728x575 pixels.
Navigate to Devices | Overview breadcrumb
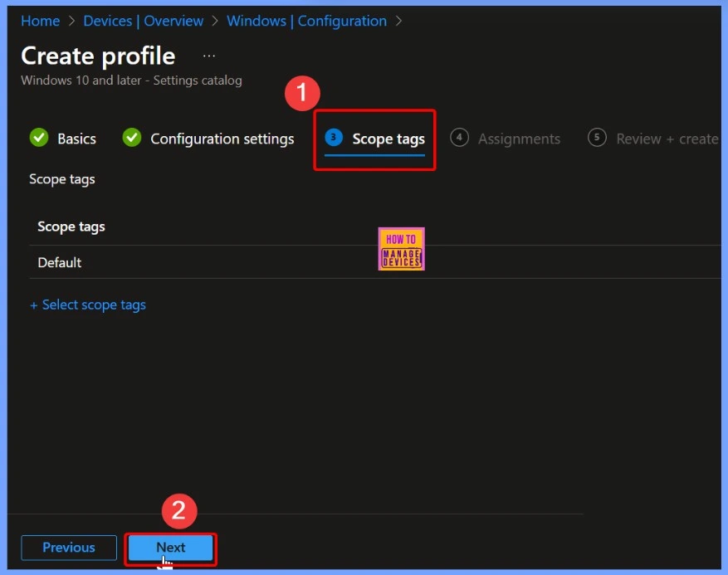(143, 21)
